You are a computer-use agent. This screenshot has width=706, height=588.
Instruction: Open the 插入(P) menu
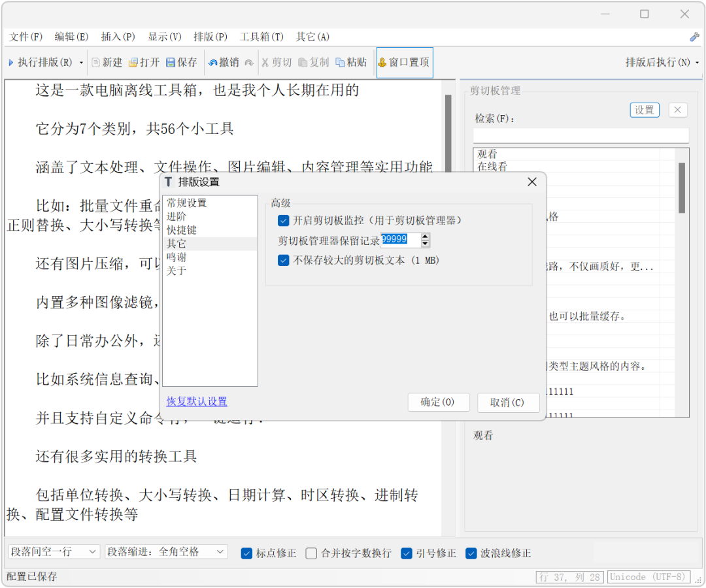point(118,37)
